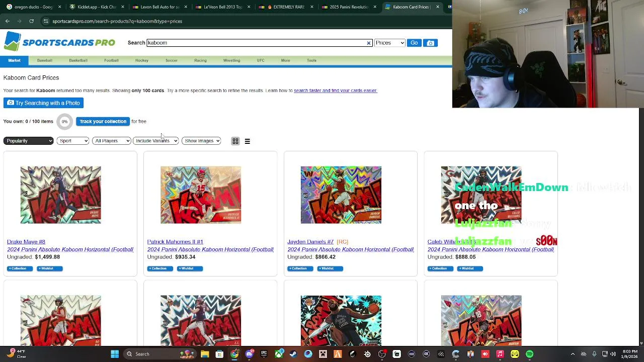This screenshot has height=362, width=644.
Task: Click the Patrick Mahomes Kaboom card image
Action: coord(201,195)
